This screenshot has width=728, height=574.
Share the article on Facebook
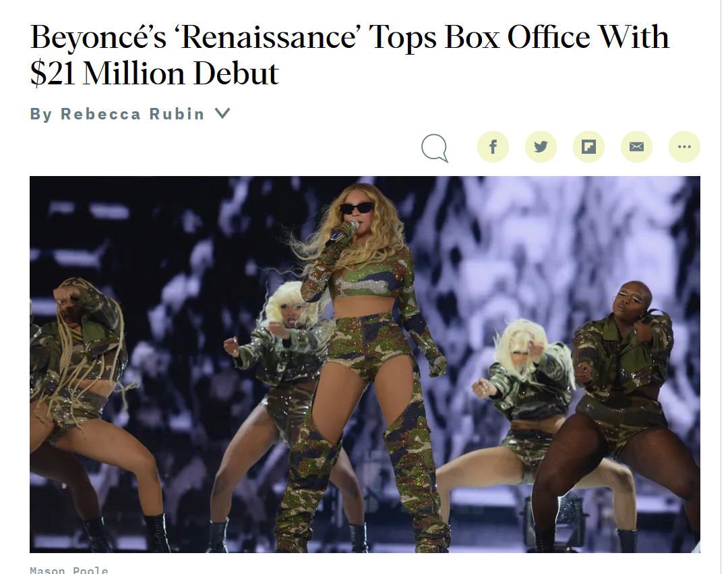[x=493, y=147]
